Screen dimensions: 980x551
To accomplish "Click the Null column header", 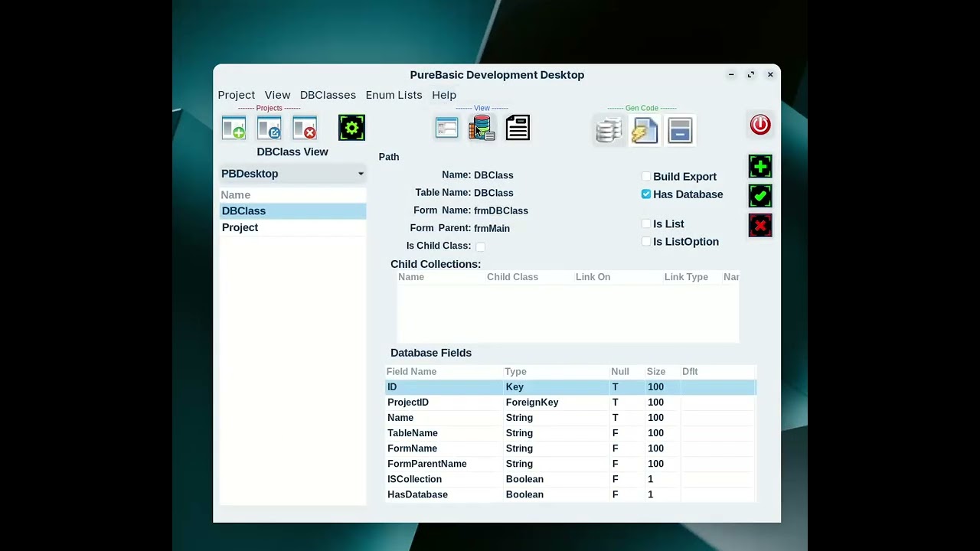I will 627,372.
